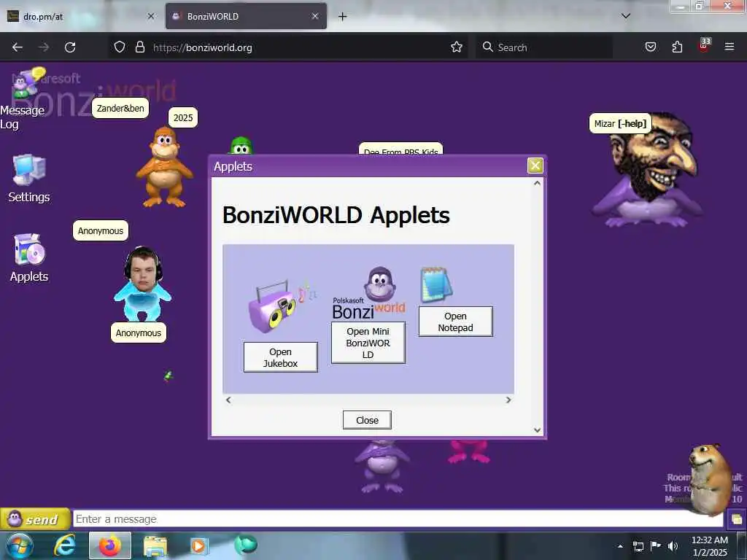The image size is (747, 560).
Task: Open Windows Media Player from taskbar
Action: point(198,545)
